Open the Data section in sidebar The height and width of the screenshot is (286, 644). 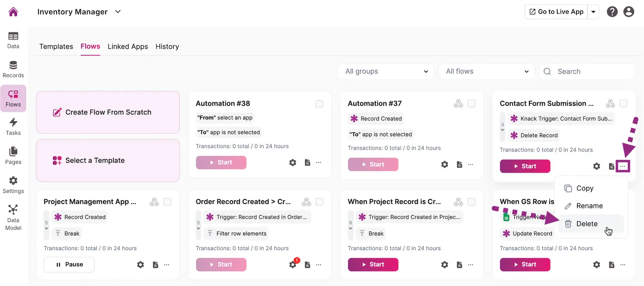coord(13,40)
